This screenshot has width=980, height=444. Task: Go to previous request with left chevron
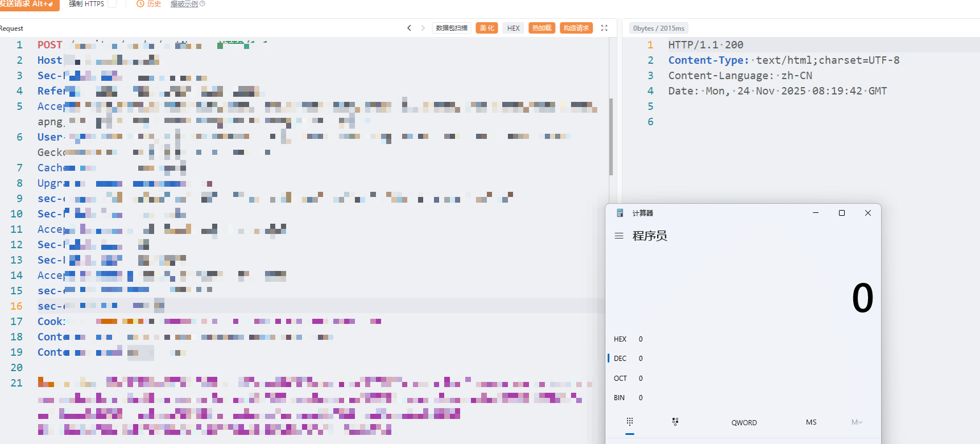(x=409, y=28)
